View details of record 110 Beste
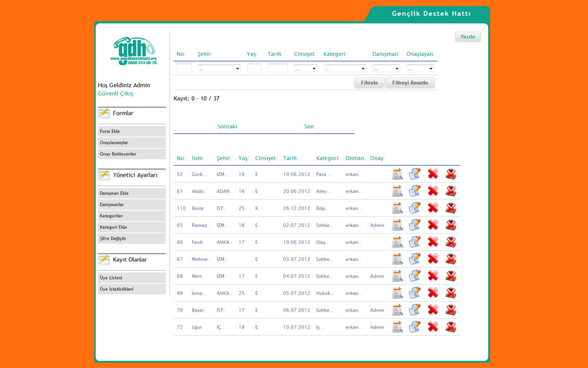 (397, 208)
